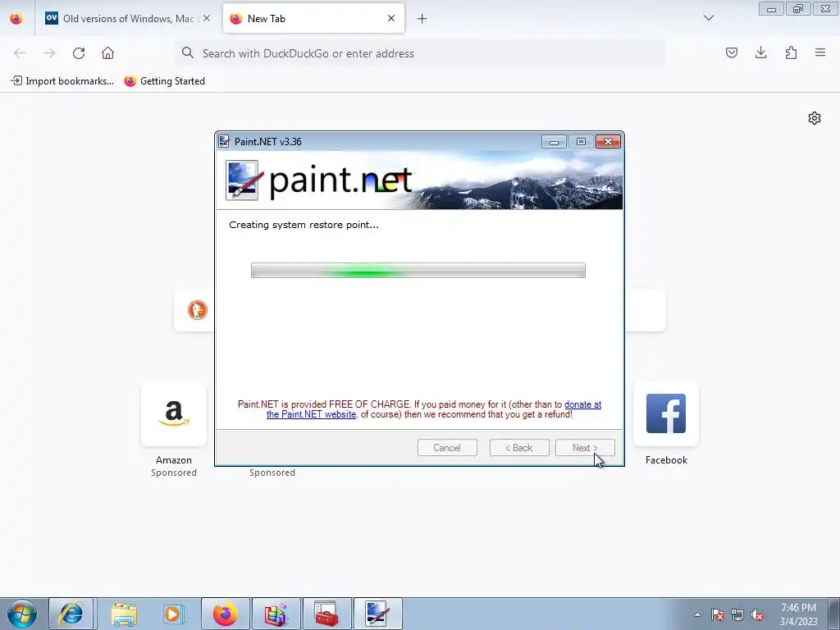Click Cancel in the Paint.NET installer
840x630 pixels.
click(x=447, y=448)
